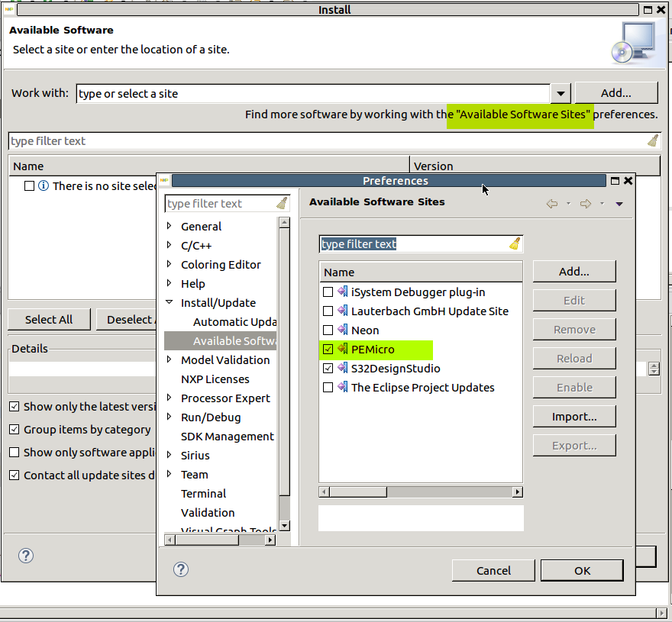Enable Lauterbach GmbH Update Site checkbox
The height and width of the screenshot is (622, 672).
(x=328, y=311)
